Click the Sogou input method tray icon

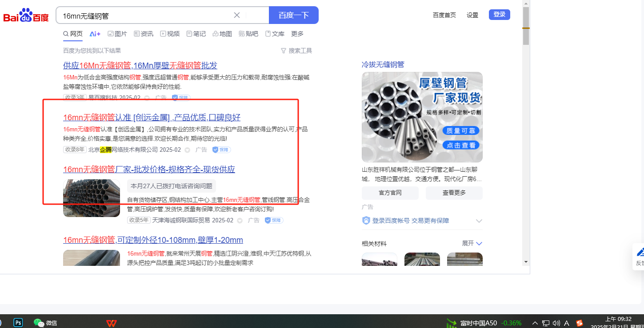(580, 323)
